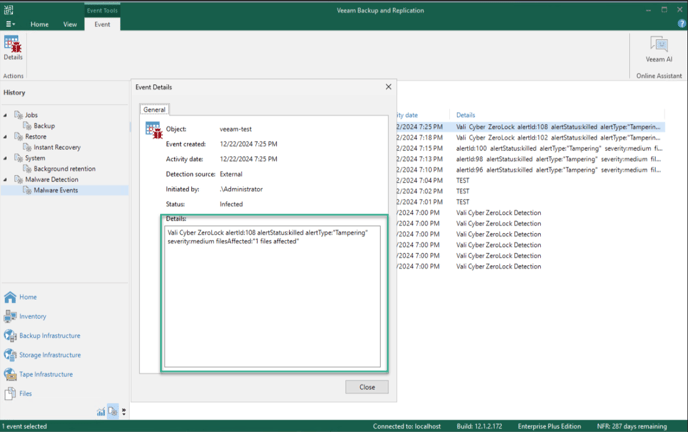This screenshot has width=688, height=432.
Task: Select the System tree item
Action: (x=35, y=158)
